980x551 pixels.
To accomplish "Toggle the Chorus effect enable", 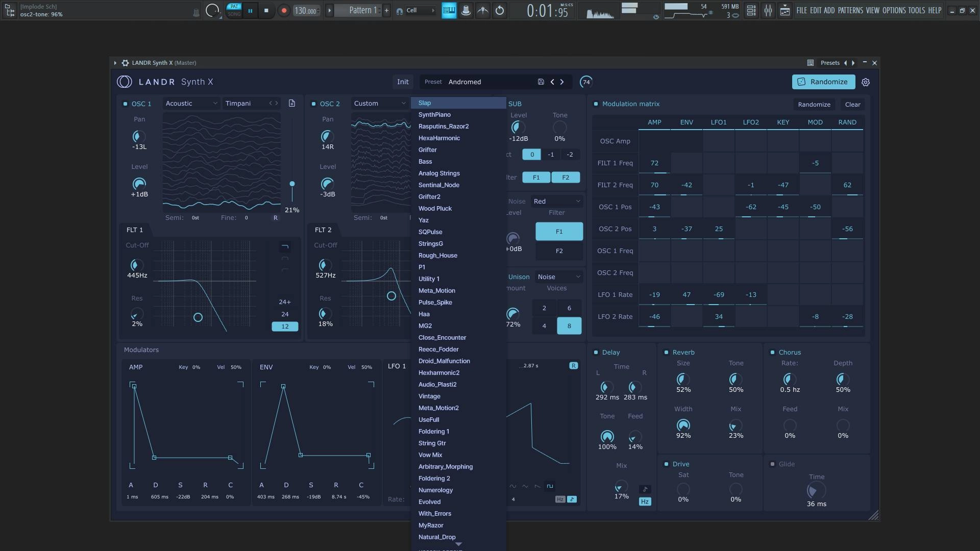I will pyautogui.click(x=772, y=353).
